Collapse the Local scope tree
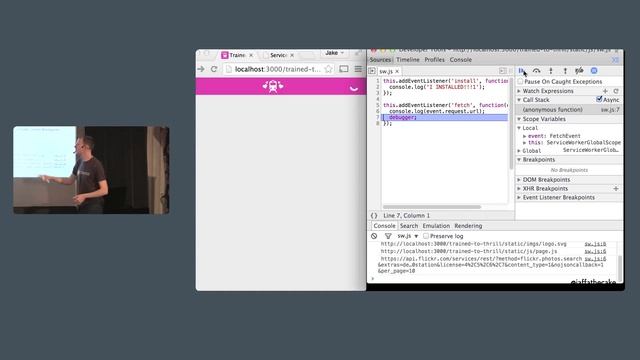Screen dimensions: 640x360 519,128
